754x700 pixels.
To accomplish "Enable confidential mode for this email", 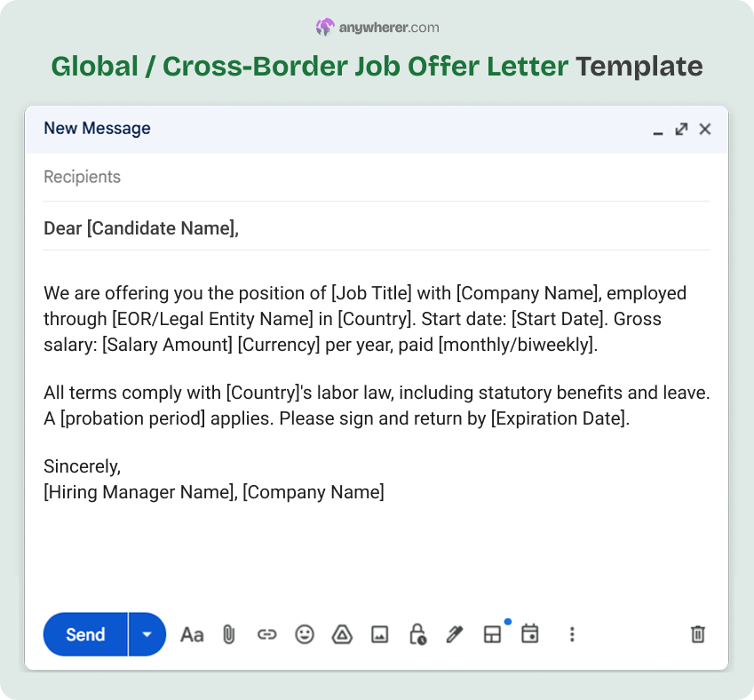I will click(417, 634).
